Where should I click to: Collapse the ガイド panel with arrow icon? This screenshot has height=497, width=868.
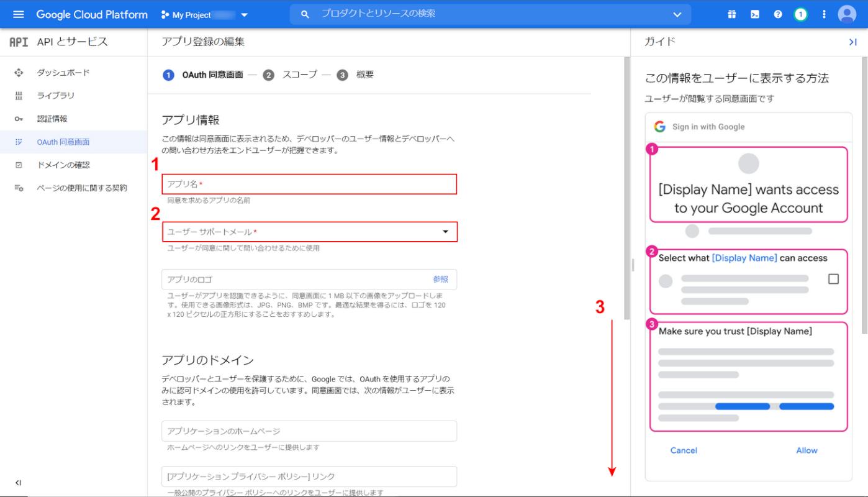(x=852, y=42)
